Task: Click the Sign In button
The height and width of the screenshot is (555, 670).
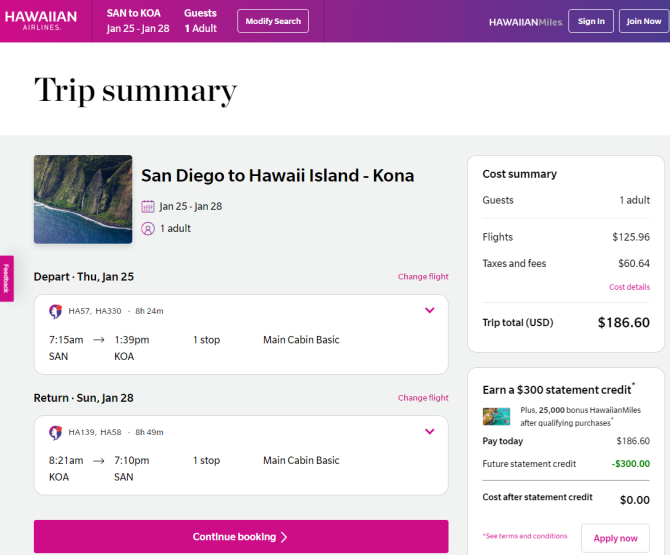Action: pyautogui.click(x=591, y=21)
